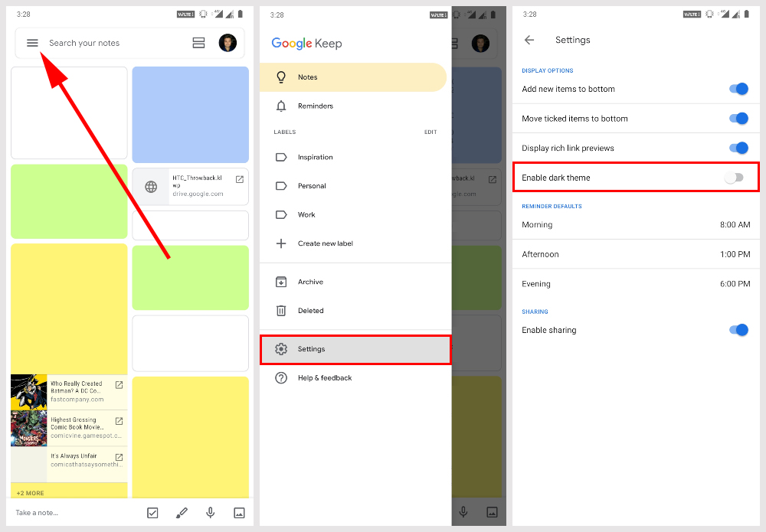766x532 pixels.
Task: Toggle Move ticked items to bottom
Action: [738, 119]
